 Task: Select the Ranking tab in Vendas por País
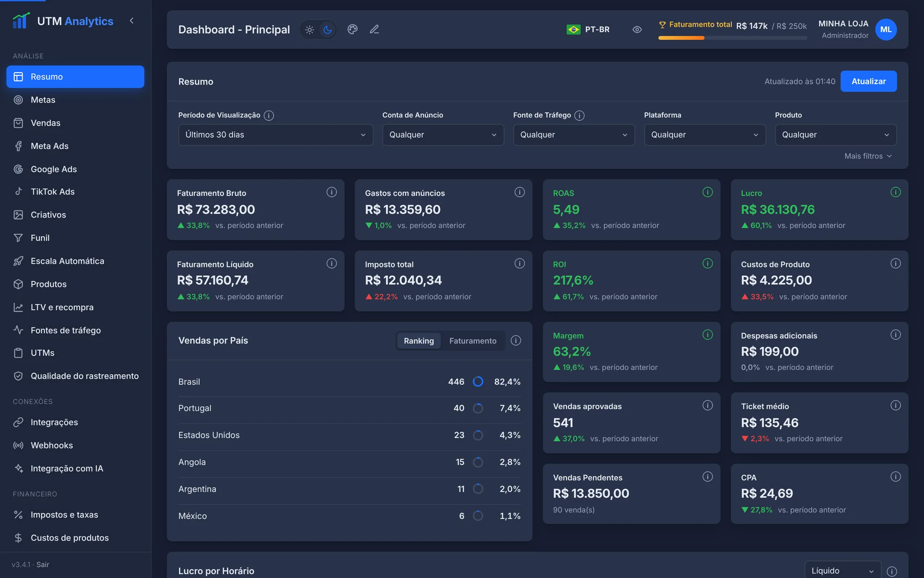pyautogui.click(x=419, y=341)
